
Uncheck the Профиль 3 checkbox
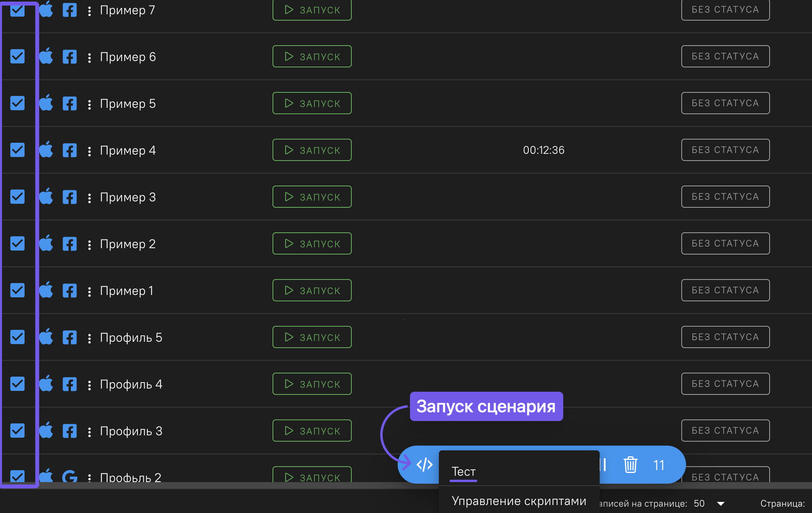(x=17, y=431)
